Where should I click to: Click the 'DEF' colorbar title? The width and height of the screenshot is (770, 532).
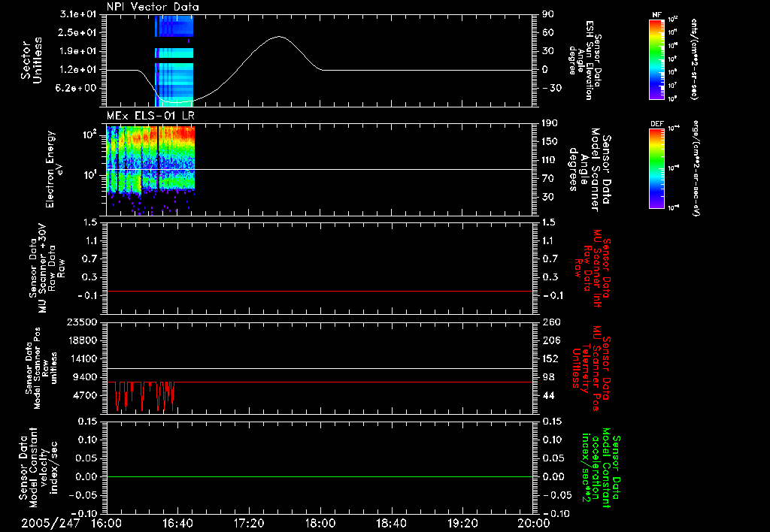[656, 124]
